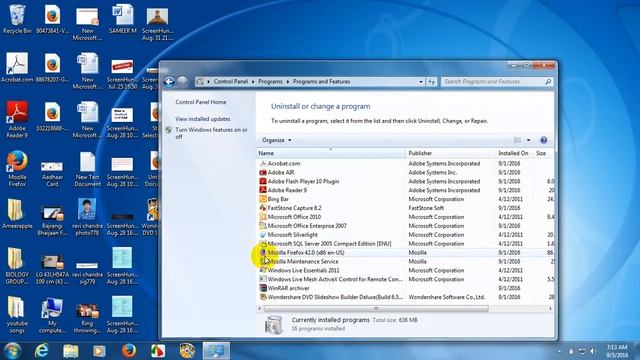Screen dimensions: 640x360
Task: Open the Organize dropdown menu
Action: click(x=277, y=140)
